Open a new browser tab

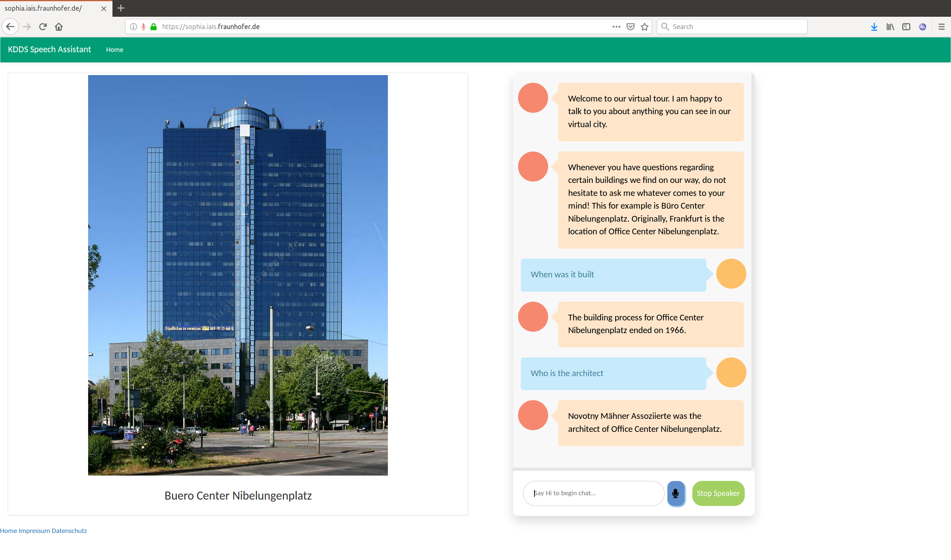[x=121, y=8]
